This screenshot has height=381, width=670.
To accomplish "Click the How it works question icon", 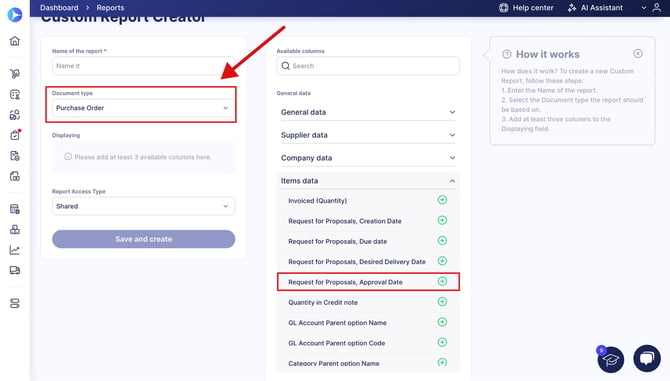I will pyautogui.click(x=507, y=54).
